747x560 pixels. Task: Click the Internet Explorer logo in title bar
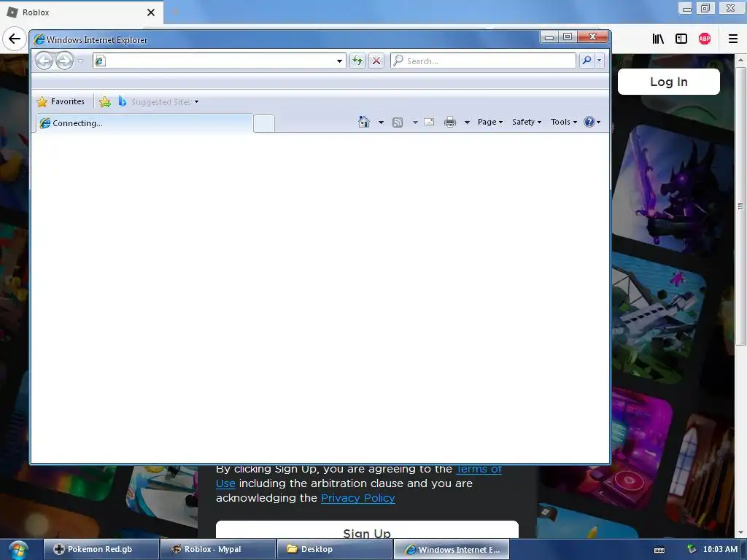point(39,39)
